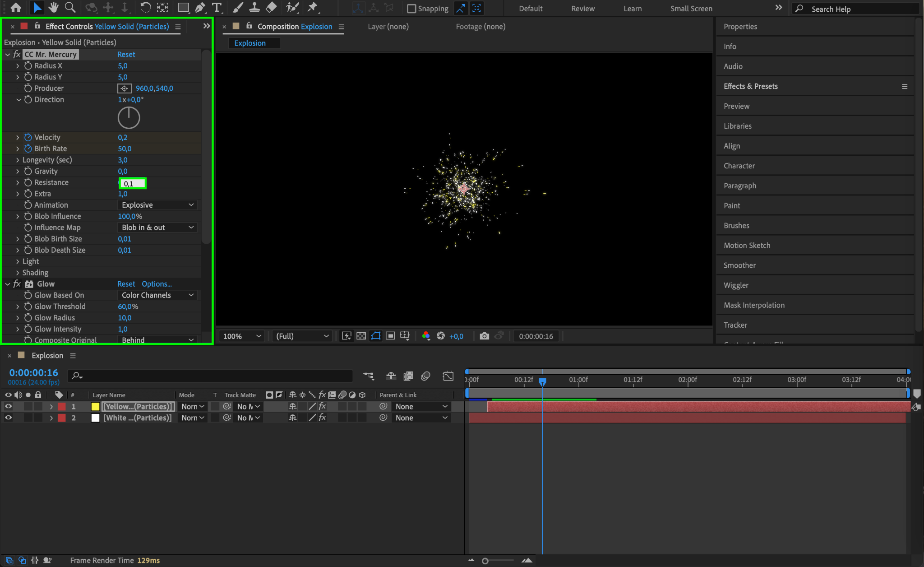Click the yellow layer color swatch
Screen dimensions: 924x567
tap(95, 406)
